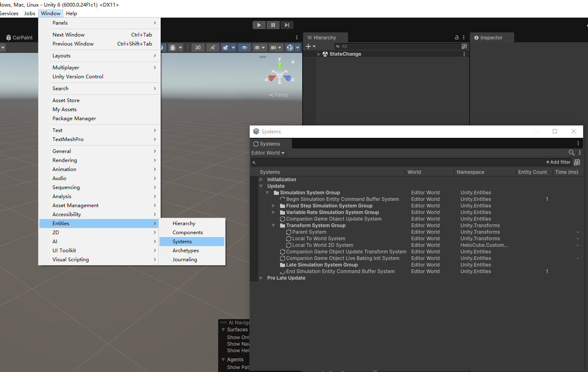Open Components from the Entities submenu

192,233
